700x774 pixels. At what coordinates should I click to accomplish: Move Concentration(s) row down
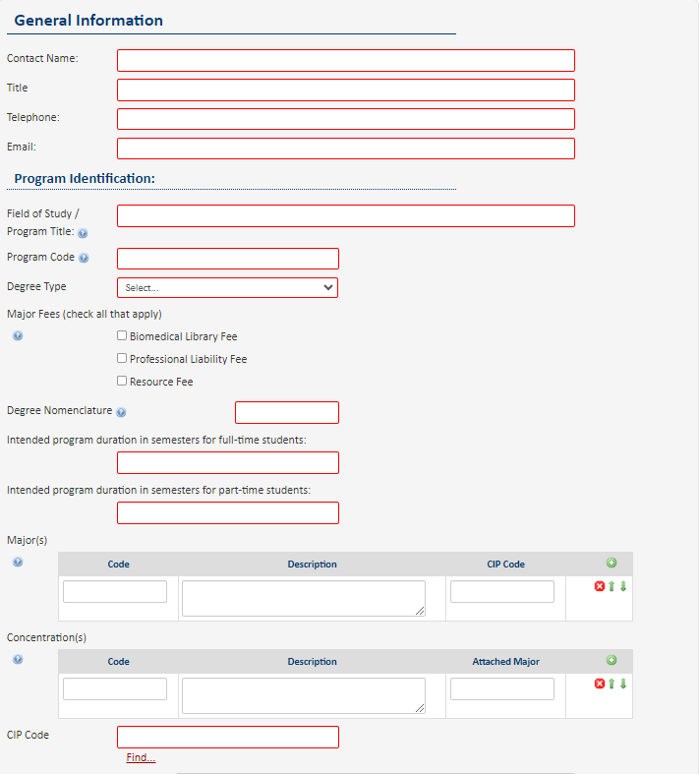(623, 684)
